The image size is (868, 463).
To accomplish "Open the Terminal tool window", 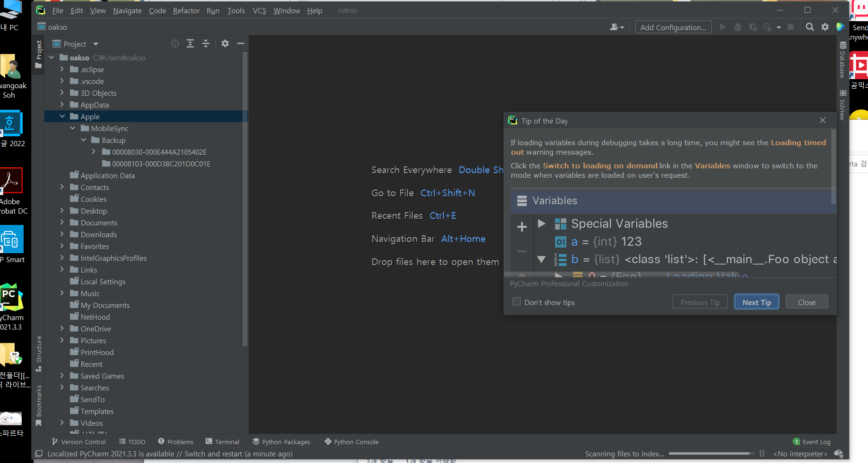I will tap(222, 442).
